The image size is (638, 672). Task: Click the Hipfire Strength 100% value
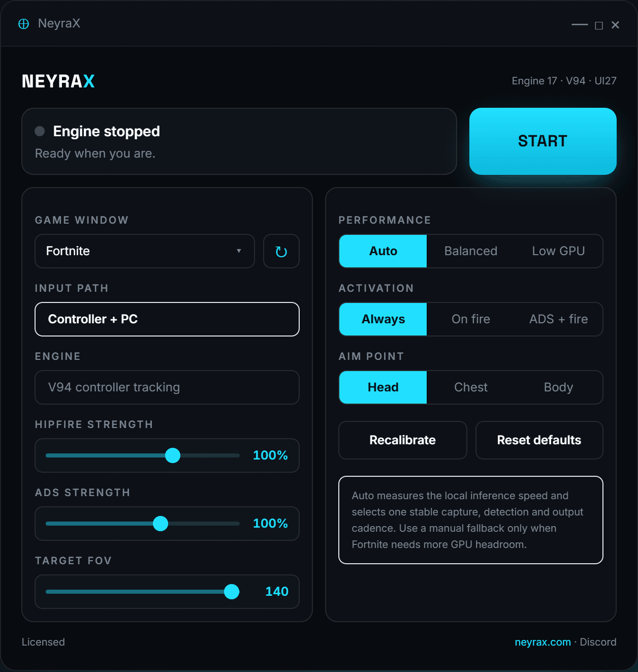pos(270,455)
